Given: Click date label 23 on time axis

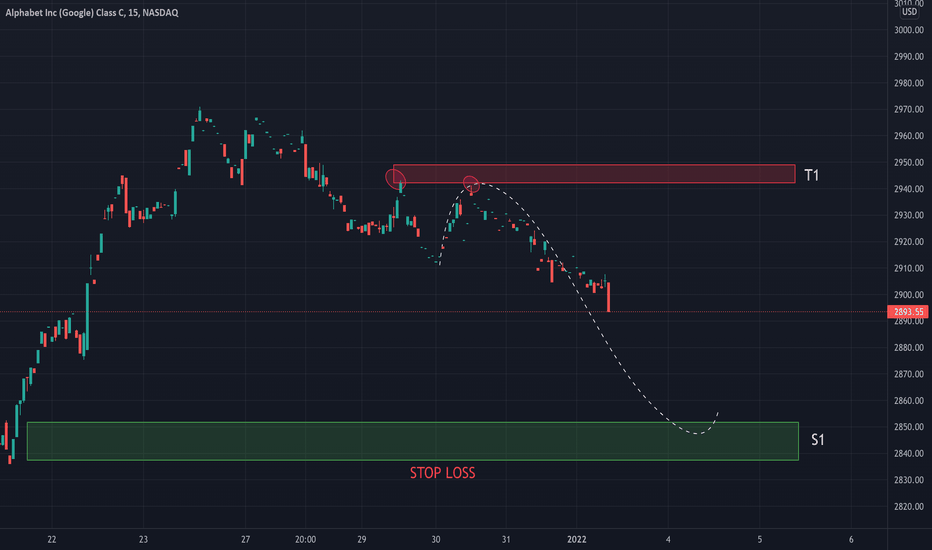Looking at the screenshot, I should point(143,539).
